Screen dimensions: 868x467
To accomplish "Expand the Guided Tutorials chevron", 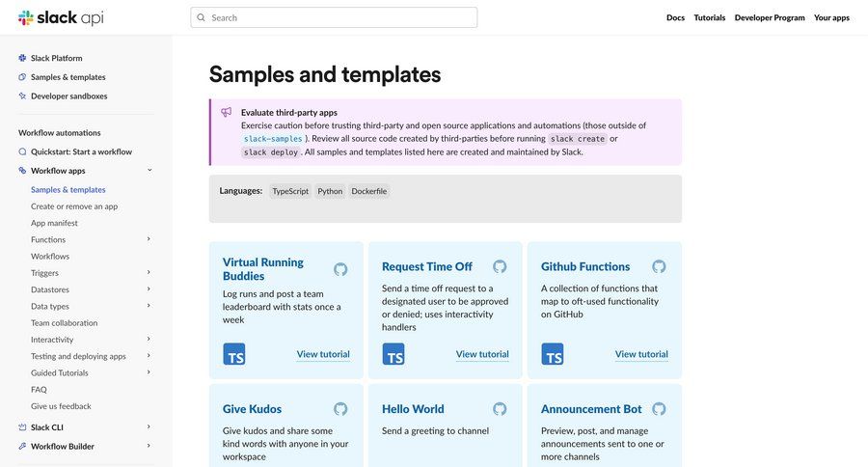I will pyautogui.click(x=149, y=372).
